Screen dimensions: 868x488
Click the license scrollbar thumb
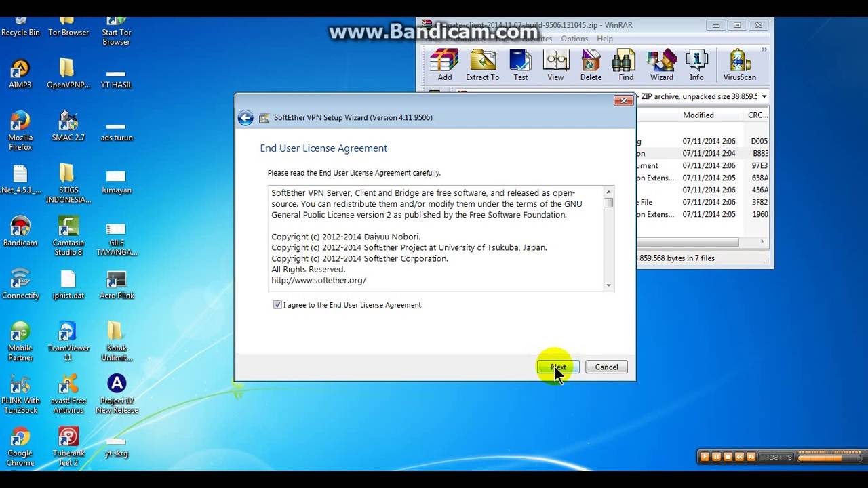[x=608, y=203]
